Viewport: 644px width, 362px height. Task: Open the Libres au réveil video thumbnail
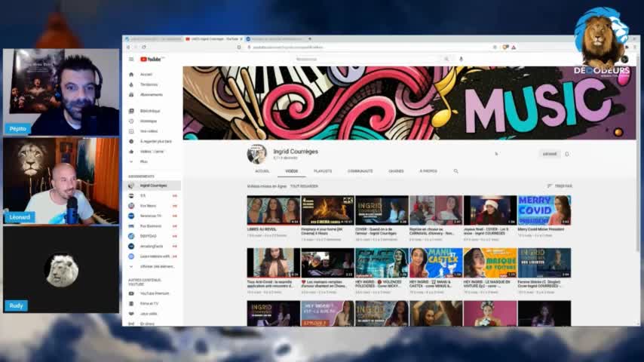pyautogui.click(x=273, y=210)
